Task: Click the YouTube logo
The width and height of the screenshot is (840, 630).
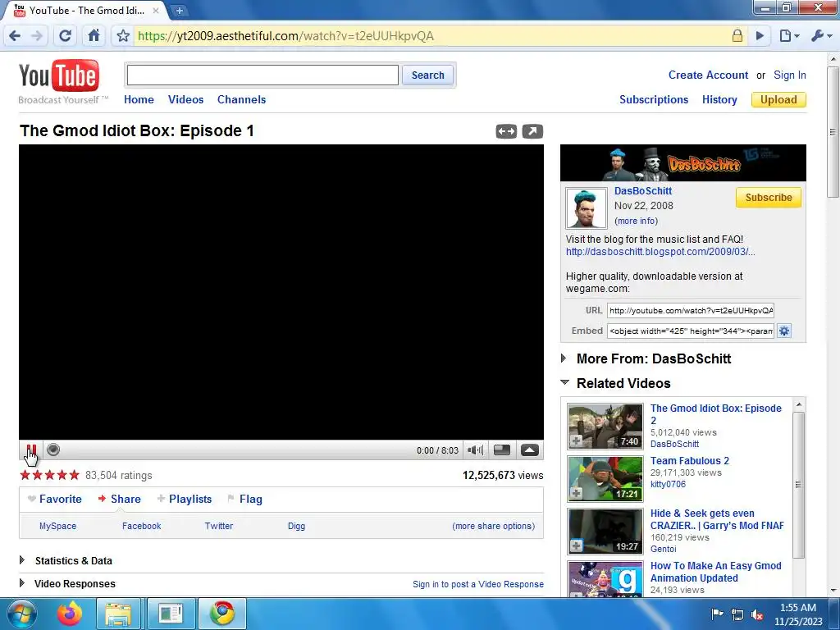Action: click(59, 75)
